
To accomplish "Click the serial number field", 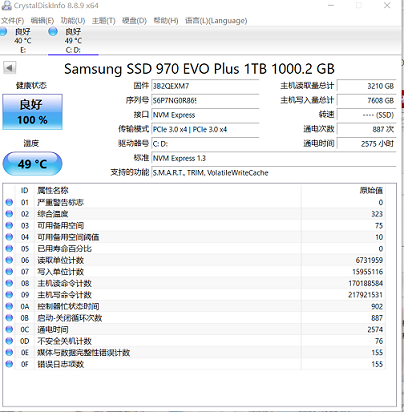I will tap(205, 100).
